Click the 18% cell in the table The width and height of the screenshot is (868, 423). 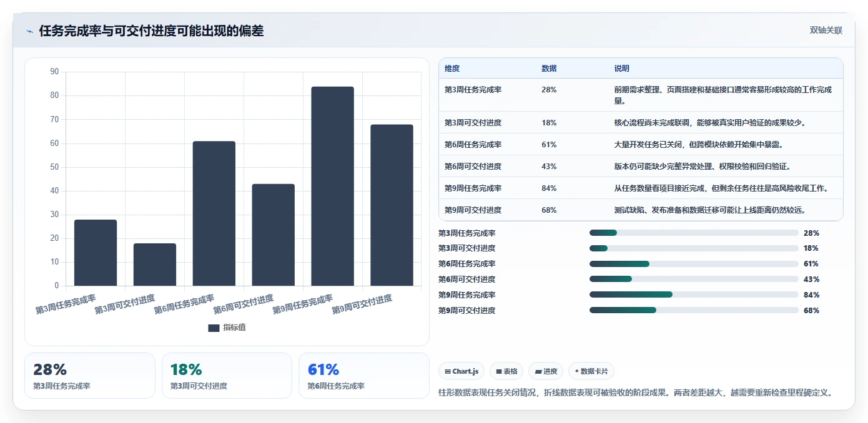(549, 123)
